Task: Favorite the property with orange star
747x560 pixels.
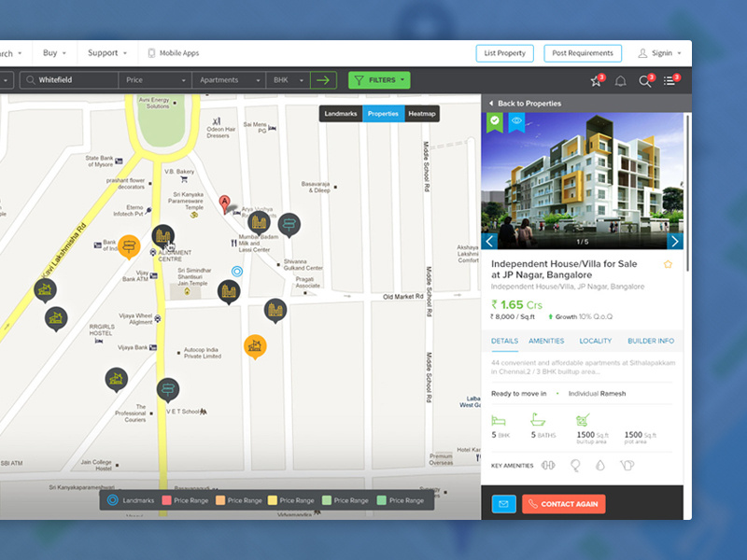Action: pos(668,264)
